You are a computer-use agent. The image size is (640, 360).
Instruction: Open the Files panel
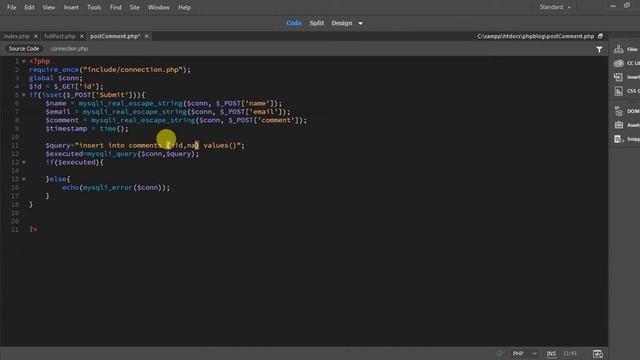625,49
